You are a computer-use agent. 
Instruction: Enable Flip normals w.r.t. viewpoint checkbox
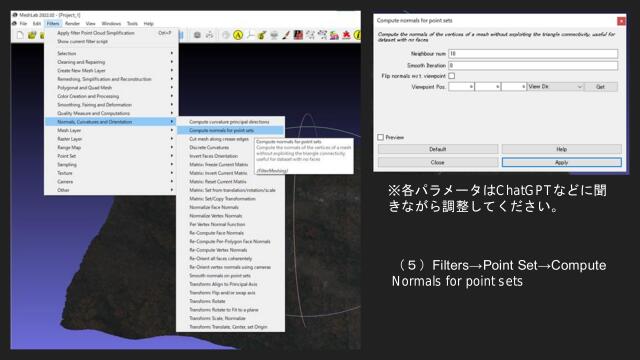(x=451, y=76)
